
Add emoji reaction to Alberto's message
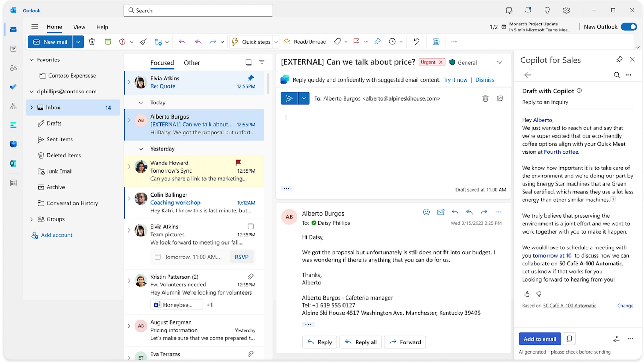(427, 212)
